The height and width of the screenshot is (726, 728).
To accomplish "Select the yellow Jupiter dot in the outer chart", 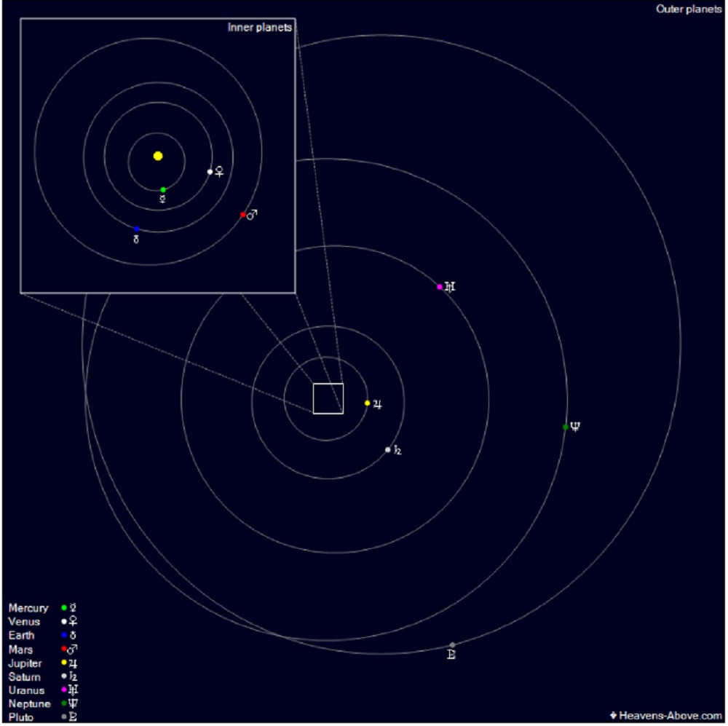I will coord(368,403).
